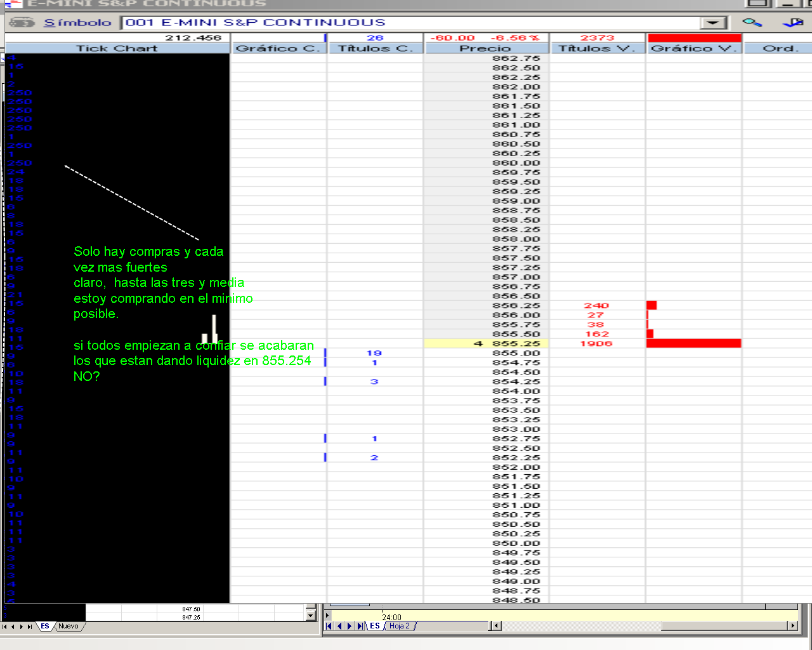Select the Gráfico C. column header

click(x=278, y=48)
